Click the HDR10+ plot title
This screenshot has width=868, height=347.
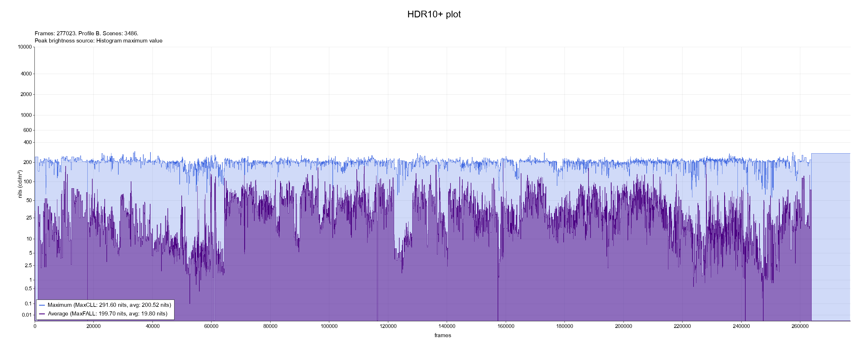coord(434,14)
